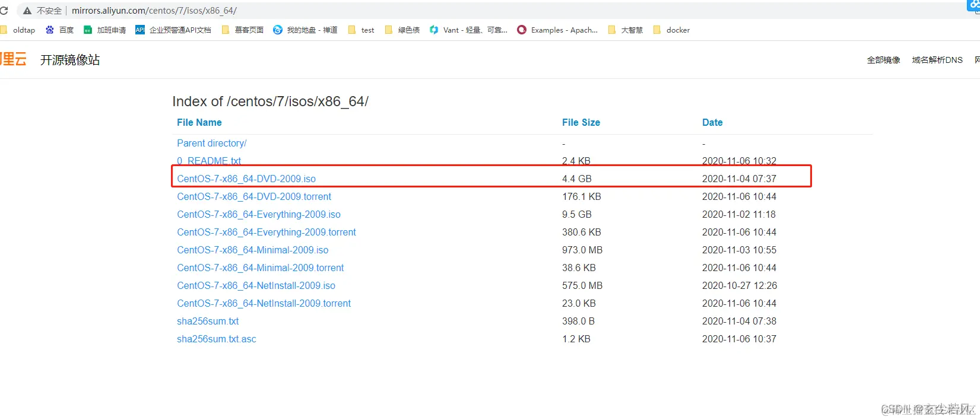Open the 慕客页面 bookmark folder
The height and width of the screenshot is (420, 980).
pyautogui.click(x=242, y=30)
